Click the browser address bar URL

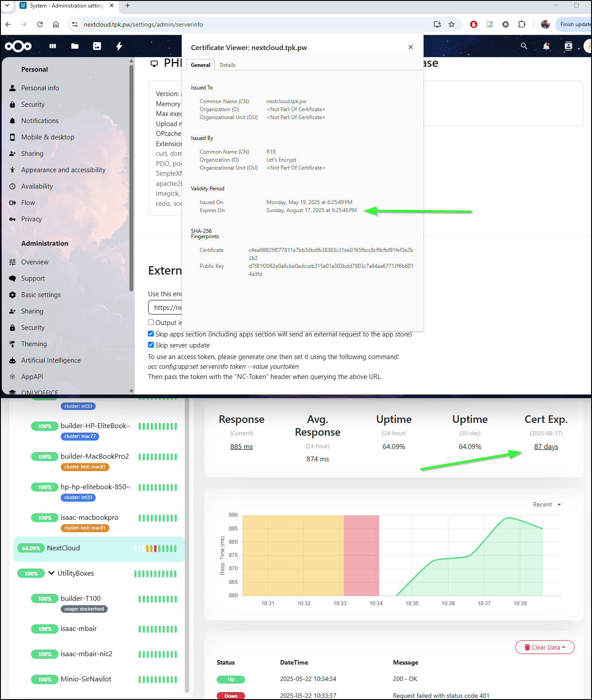(143, 24)
